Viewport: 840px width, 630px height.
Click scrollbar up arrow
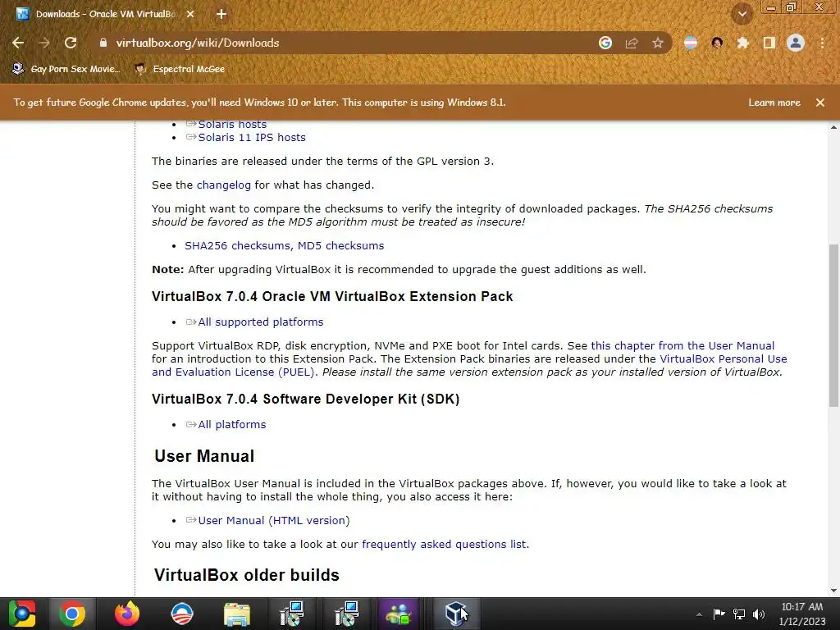click(x=833, y=127)
